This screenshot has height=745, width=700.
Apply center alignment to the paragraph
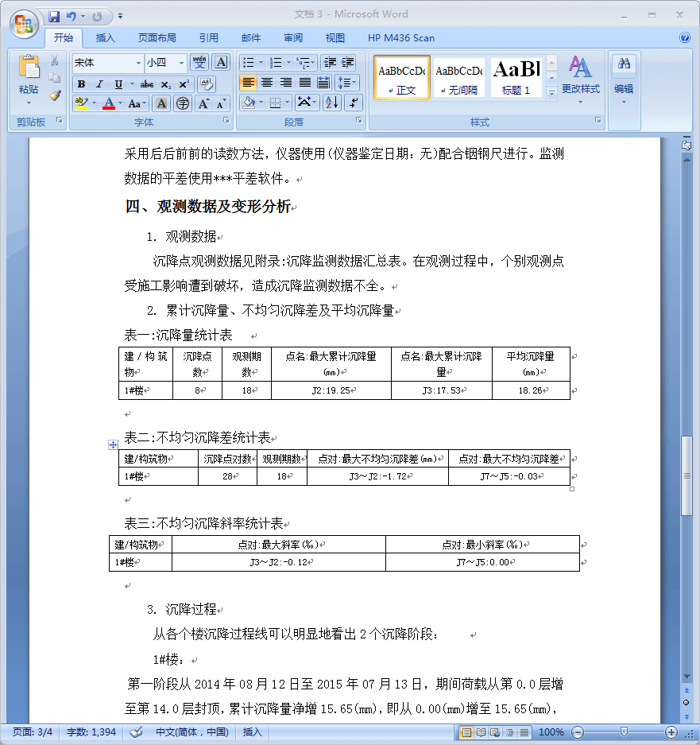coord(267,82)
